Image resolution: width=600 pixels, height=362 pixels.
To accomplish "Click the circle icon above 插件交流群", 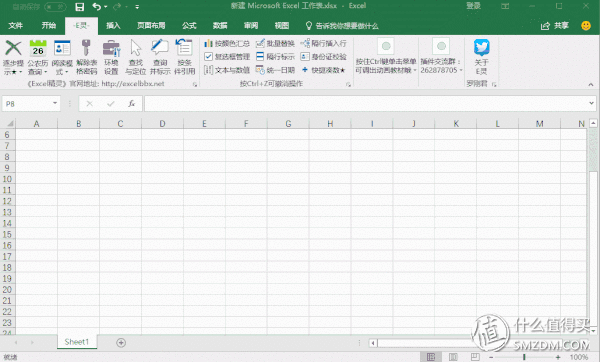I will click(441, 46).
